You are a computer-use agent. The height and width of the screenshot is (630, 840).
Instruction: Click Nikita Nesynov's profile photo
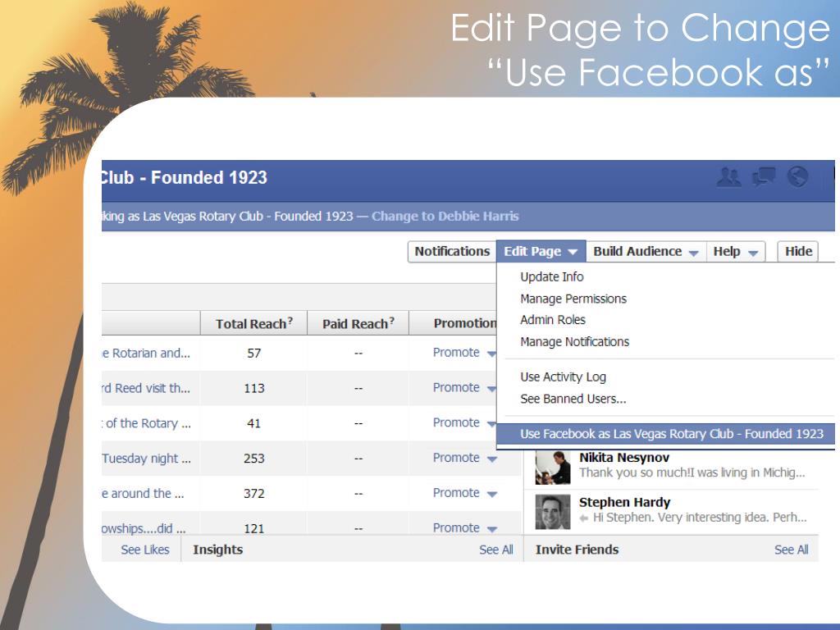coord(553,468)
